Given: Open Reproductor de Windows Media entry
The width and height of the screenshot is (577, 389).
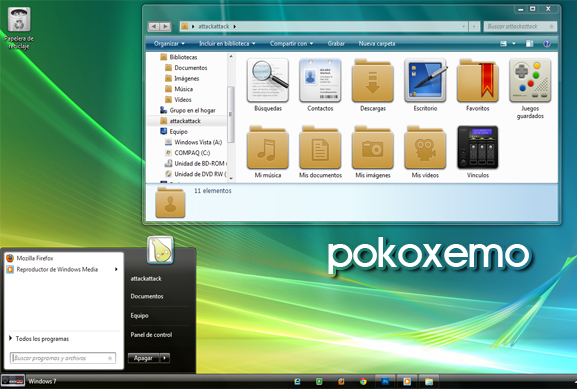Looking at the screenshot, I should (x=57, y=269).
